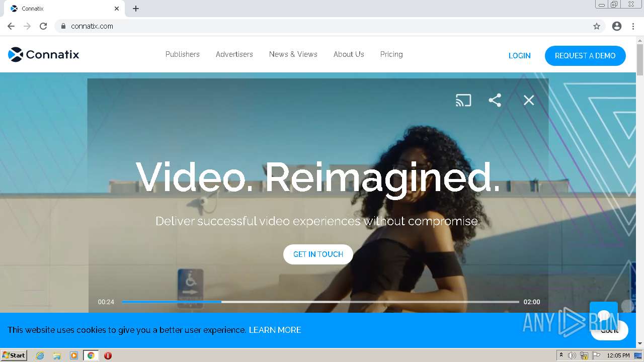
Task: Open a new browser tab
Action: point(136,9)
